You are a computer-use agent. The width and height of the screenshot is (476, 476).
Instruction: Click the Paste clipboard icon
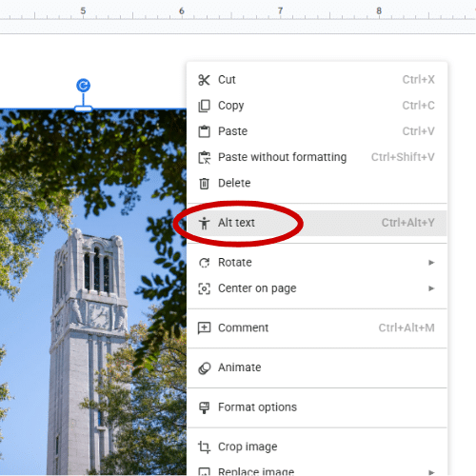204,131
